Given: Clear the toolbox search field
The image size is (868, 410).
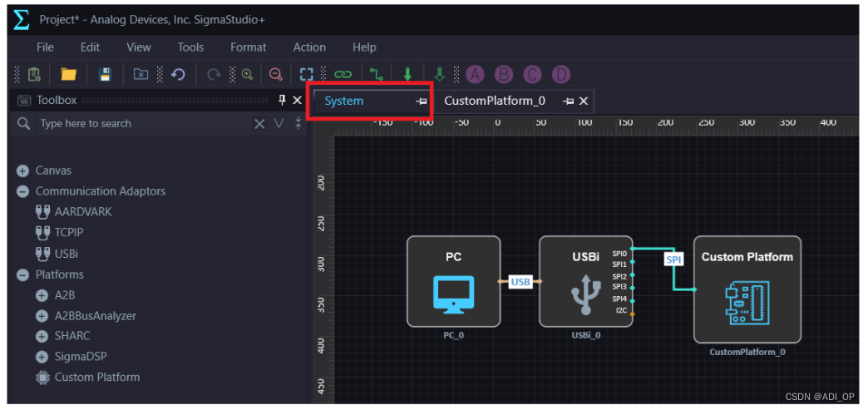Looking at the screenshot, I should (259, 124).
